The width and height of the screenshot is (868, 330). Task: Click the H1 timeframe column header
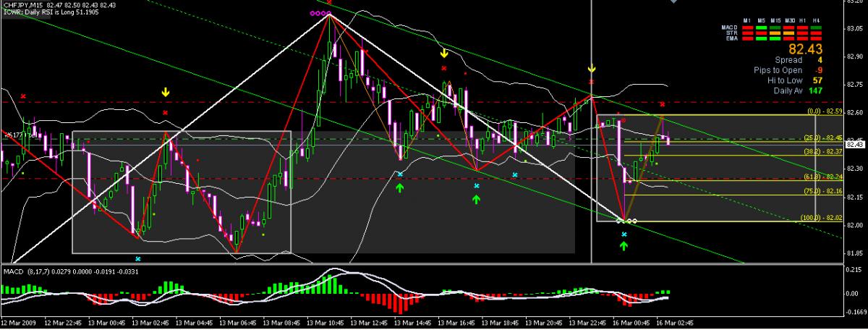[803, 20]
